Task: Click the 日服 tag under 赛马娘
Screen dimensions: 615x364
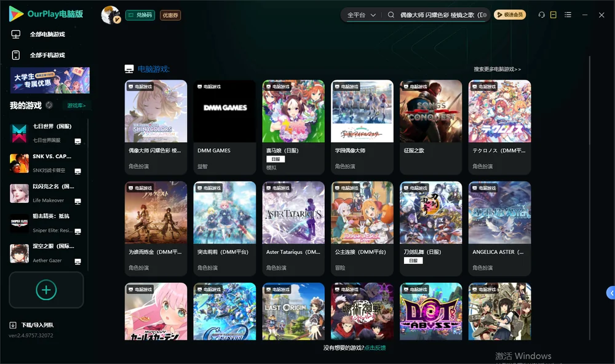Action: (x=276, y=159)
